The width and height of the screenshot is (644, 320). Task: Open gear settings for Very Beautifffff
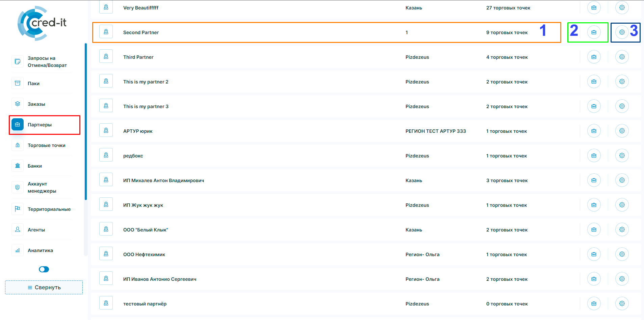click(622, 8)
